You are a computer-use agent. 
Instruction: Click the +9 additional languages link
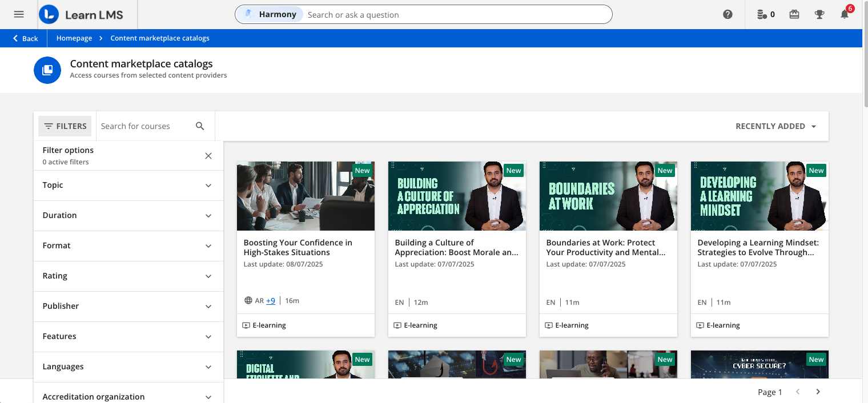[270, 300]
